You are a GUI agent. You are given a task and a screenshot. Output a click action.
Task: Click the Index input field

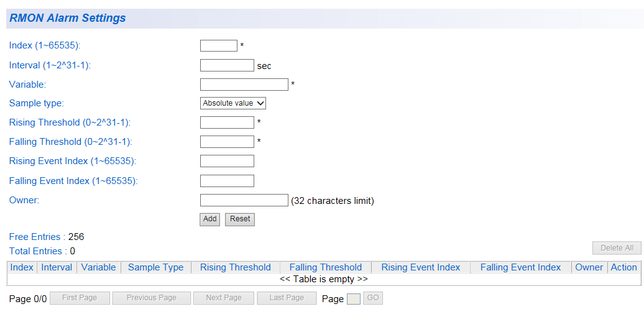[x=218, y=46]
